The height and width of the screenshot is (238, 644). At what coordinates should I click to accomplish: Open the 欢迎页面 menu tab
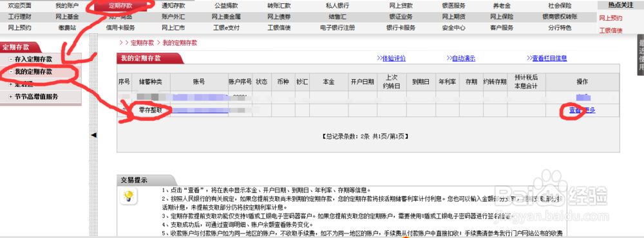20,6
